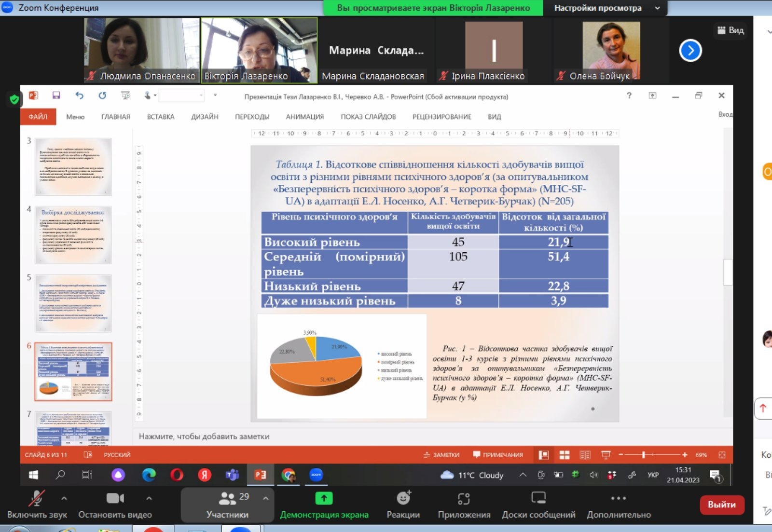The image size is (772, 532).
Task: Click the Reactions smiley icon
Action: coord(403,498)
